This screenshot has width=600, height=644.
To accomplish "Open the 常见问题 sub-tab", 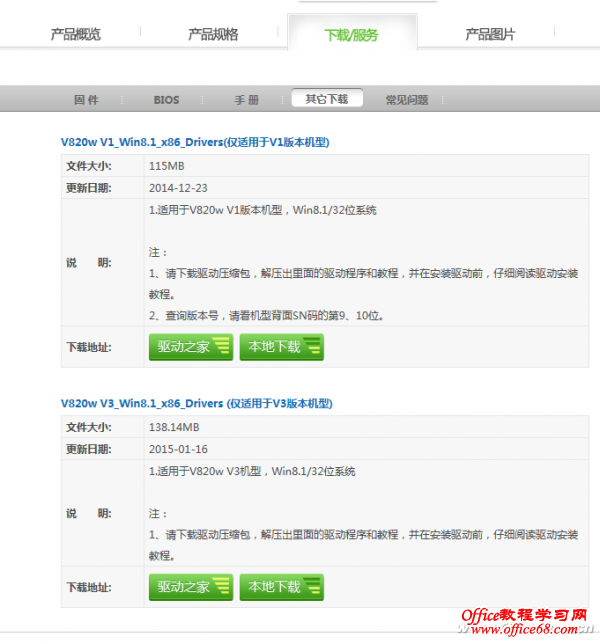I will (407, 100).
